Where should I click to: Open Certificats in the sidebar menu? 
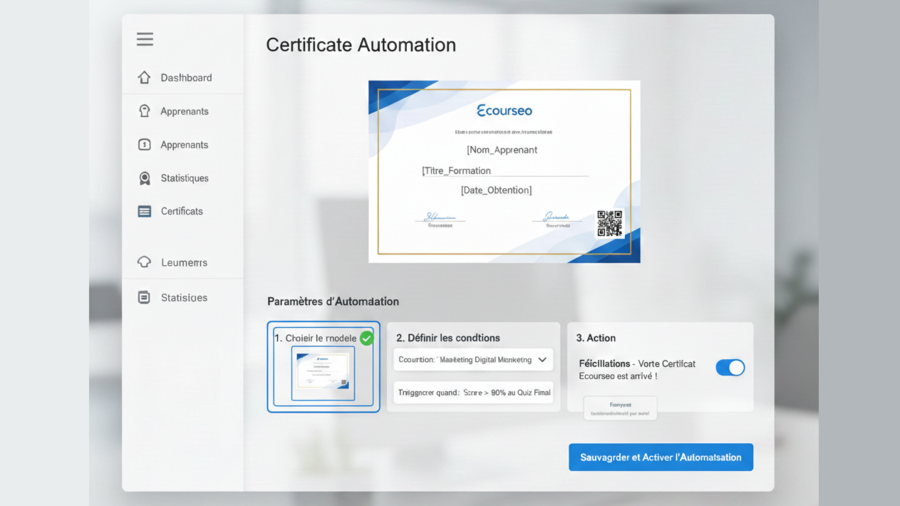tap(182, 211)
